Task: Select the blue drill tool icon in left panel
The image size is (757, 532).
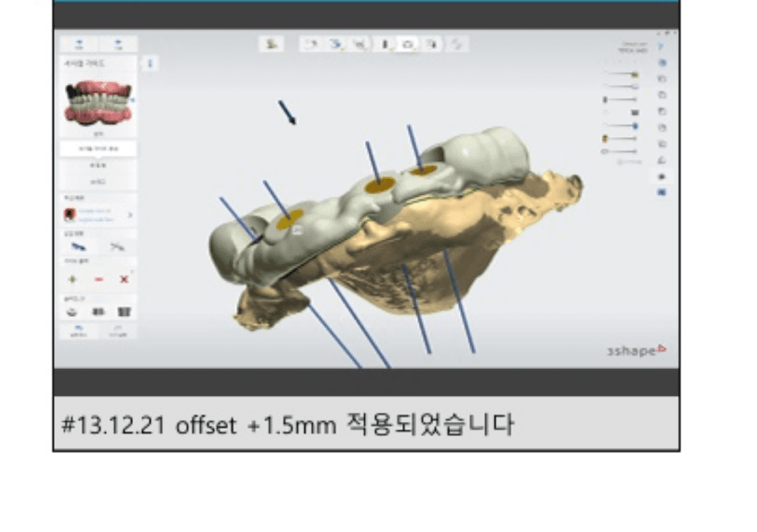Action: point(79,247)
